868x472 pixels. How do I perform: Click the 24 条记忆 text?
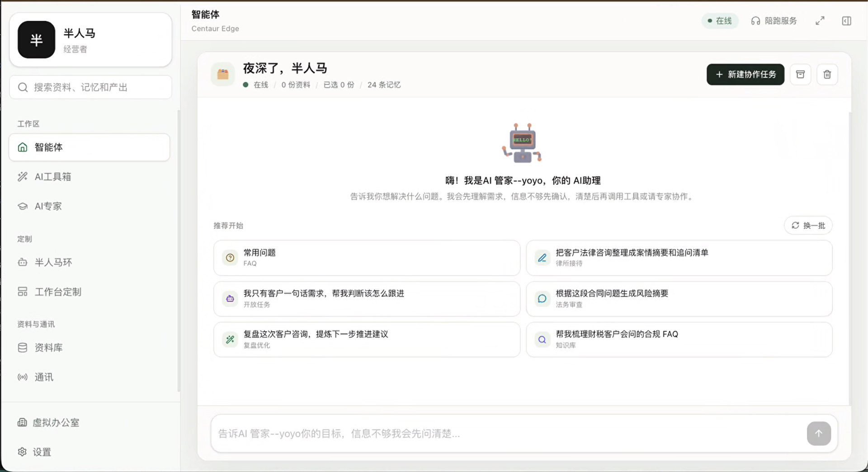(x=384, y=85)
